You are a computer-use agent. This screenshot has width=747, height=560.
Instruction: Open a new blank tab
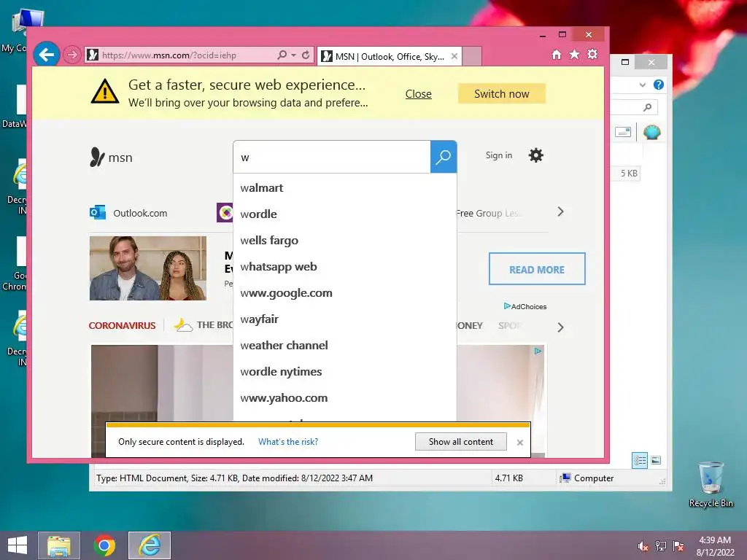click(x=472, y=57)
